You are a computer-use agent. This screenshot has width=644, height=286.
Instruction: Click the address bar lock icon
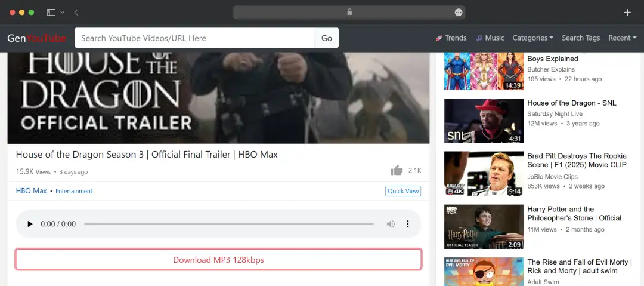pos(349,12)
